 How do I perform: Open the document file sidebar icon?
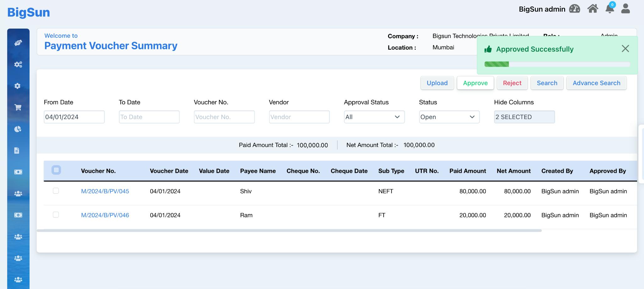point(17,150)
